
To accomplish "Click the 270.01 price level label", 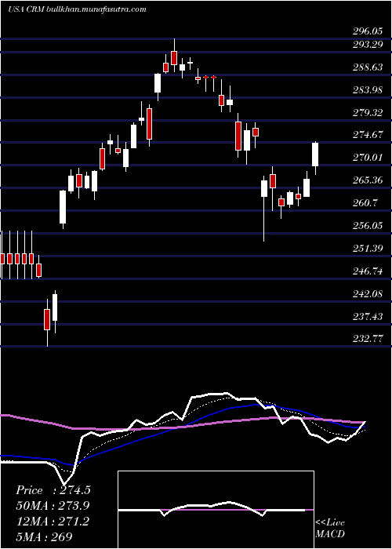I will [x=368, y=158].
